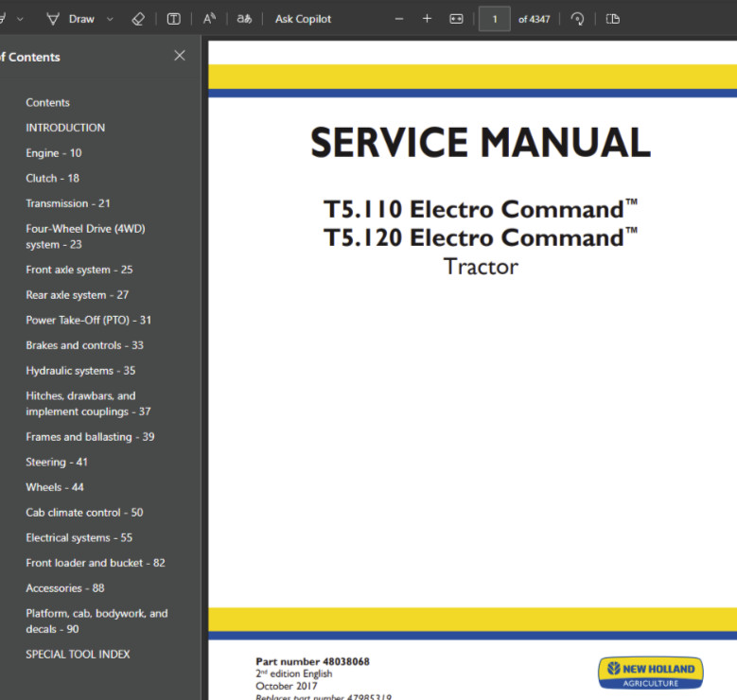The image size is (737, 700).
Task: Go to Brakes and controls - 33
Action: tap(84, 345)
